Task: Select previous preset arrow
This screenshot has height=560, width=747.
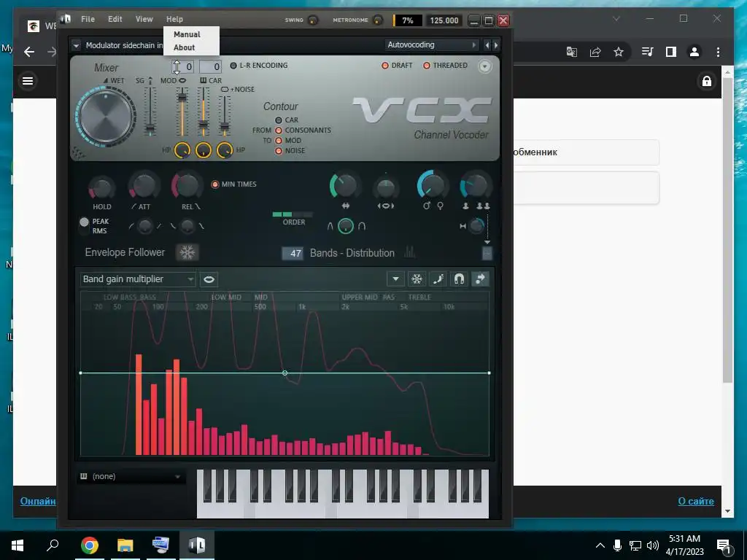Action: tap(487, 45)
